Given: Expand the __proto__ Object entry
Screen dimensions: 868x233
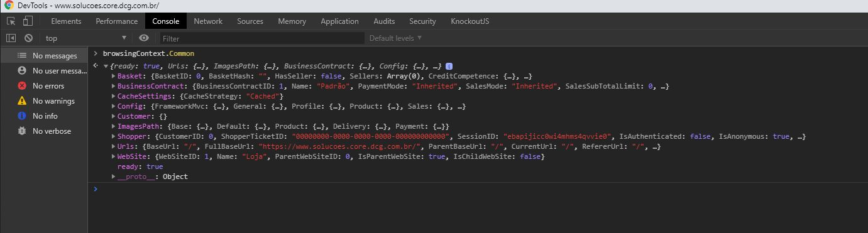Looking at the screenshot, I should pyautogui.click(x=114, y=176).
